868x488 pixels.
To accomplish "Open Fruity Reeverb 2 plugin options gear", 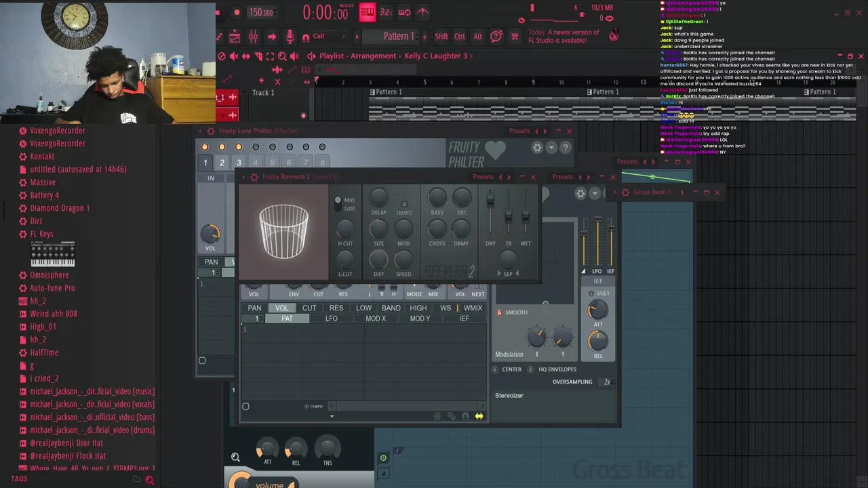I will coord(254,177).
